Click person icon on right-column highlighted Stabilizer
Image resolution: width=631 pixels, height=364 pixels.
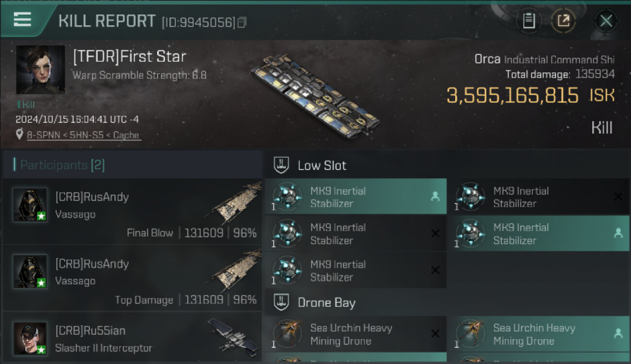click(x=618, y=233)
